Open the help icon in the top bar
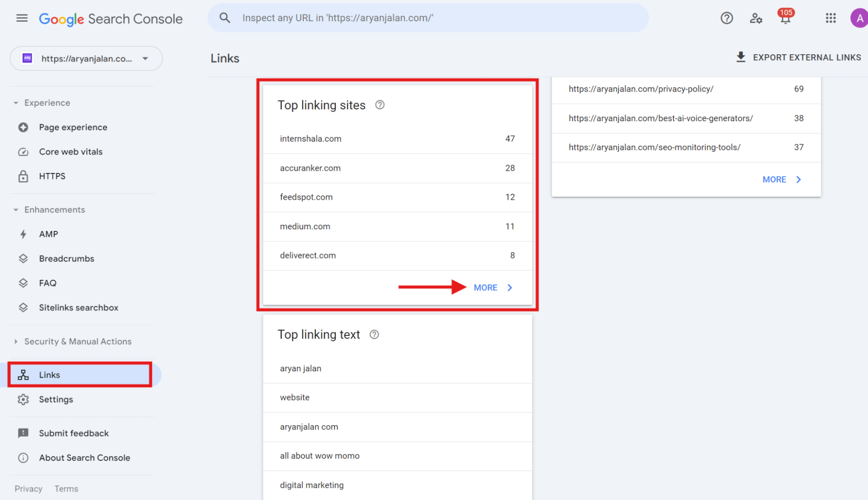868x500 pixels. point(726,18)
